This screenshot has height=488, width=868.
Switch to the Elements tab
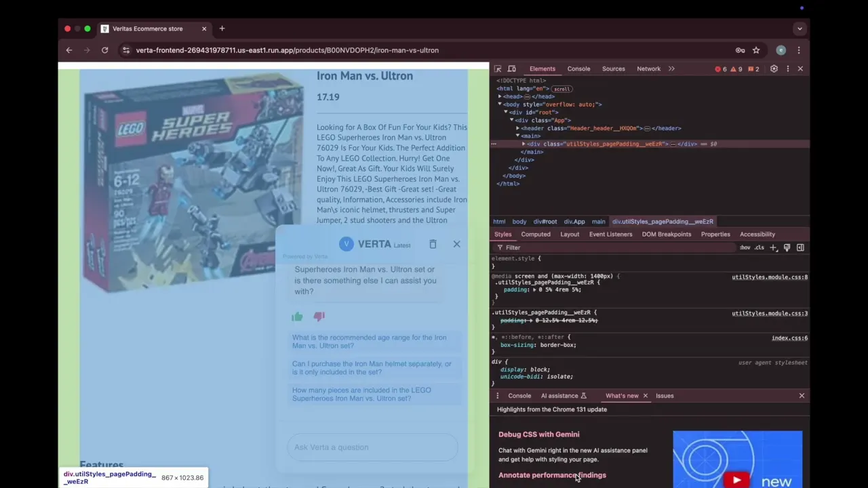tap(542, 68)
